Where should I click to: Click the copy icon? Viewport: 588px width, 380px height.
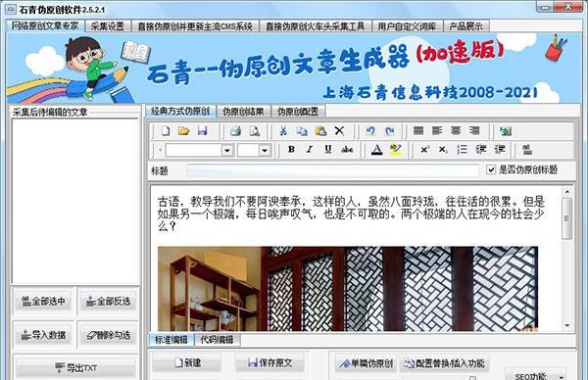pos(302,131)
